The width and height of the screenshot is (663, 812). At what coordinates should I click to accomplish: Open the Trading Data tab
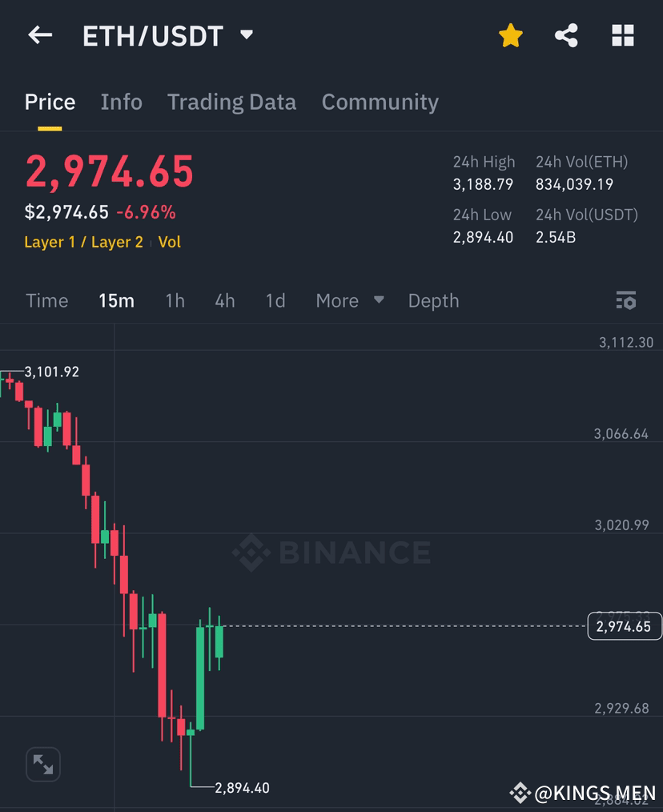click(231, 102)
